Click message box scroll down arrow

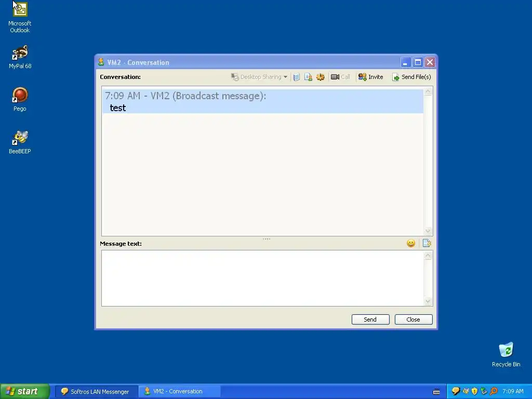pyautogui.click(x=428, y=301)
